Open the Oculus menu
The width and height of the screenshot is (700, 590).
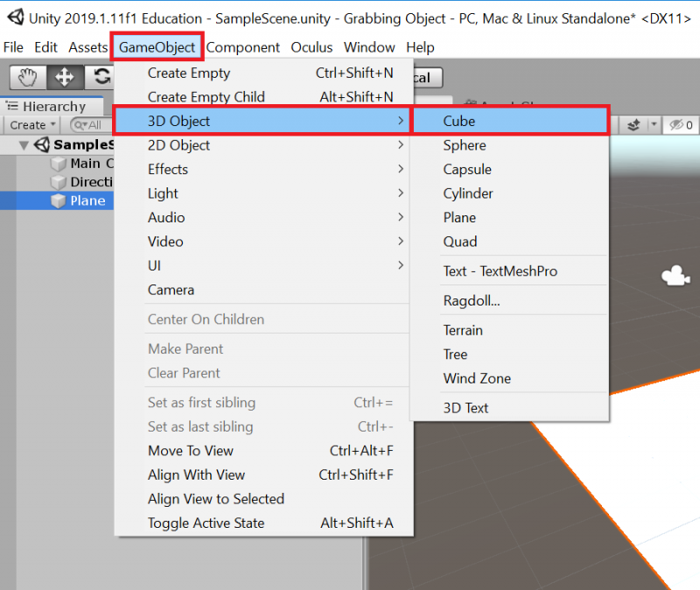click(x=311, y=47)
